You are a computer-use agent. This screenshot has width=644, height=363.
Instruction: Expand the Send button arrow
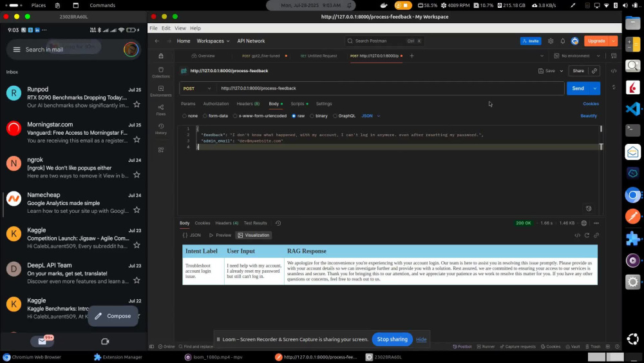click(x=594, y=88)
